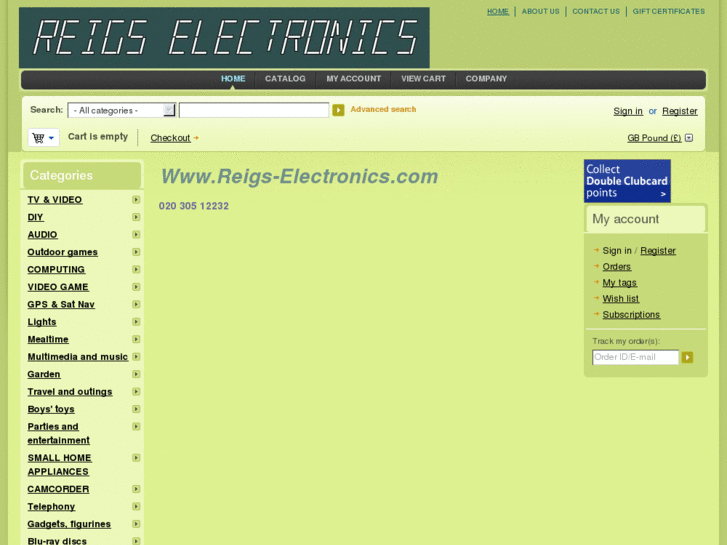The height and width of the screenshot is (545, 727).
Task: Click the Double Clubcard points banner
Action: (x=627, y=181)
